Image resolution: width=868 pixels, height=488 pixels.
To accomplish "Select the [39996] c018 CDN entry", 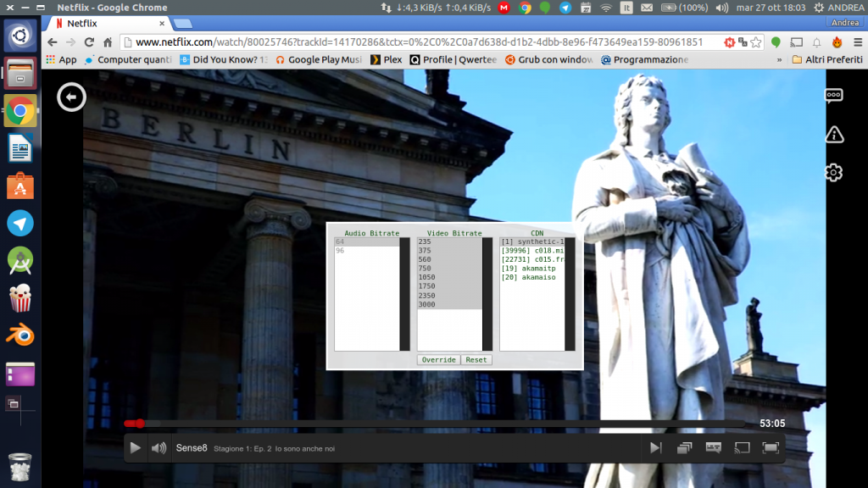I will pos(532,251).
